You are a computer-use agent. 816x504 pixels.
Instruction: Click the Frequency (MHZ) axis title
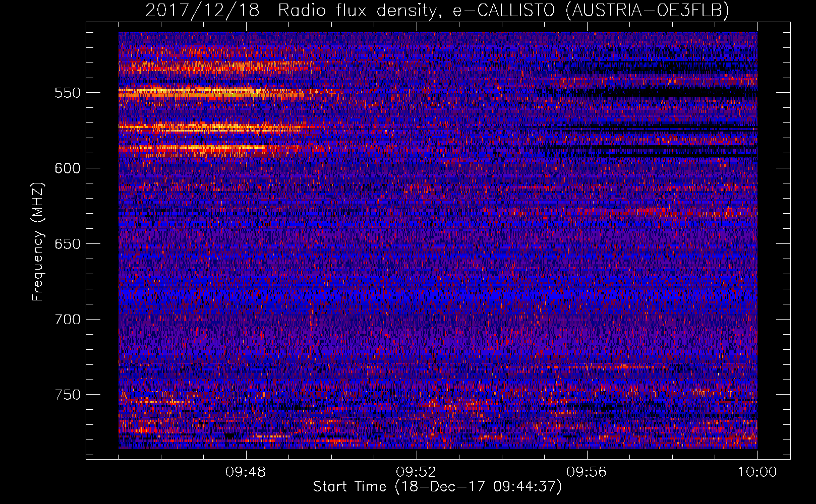pos(38,242)
